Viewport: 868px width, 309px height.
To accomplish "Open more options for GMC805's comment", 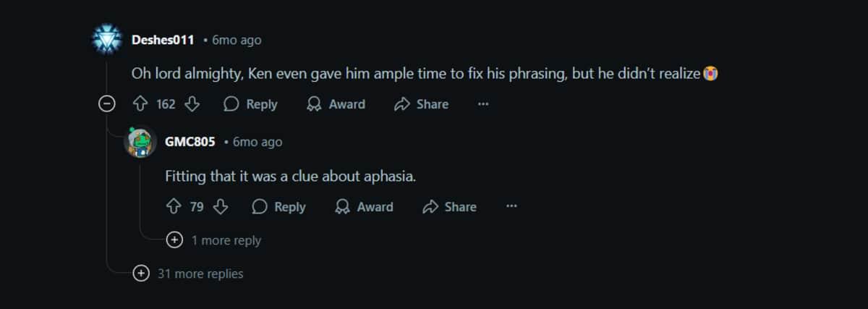I will [x=511, y=207].
